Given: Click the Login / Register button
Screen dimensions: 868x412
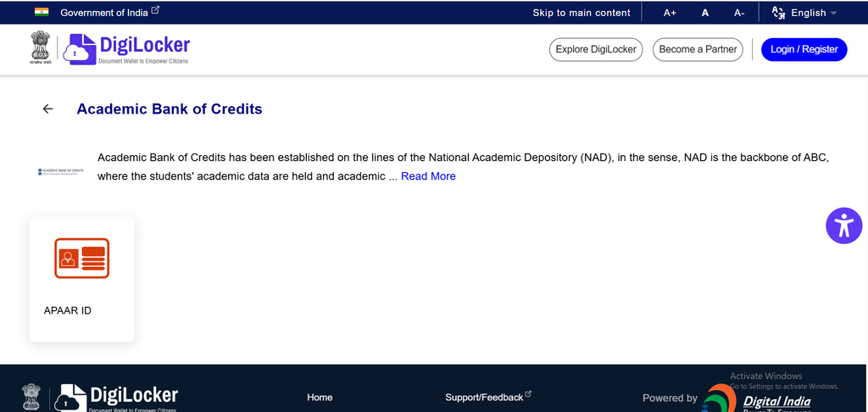Looking at the screenshot, I should [804, 49].
